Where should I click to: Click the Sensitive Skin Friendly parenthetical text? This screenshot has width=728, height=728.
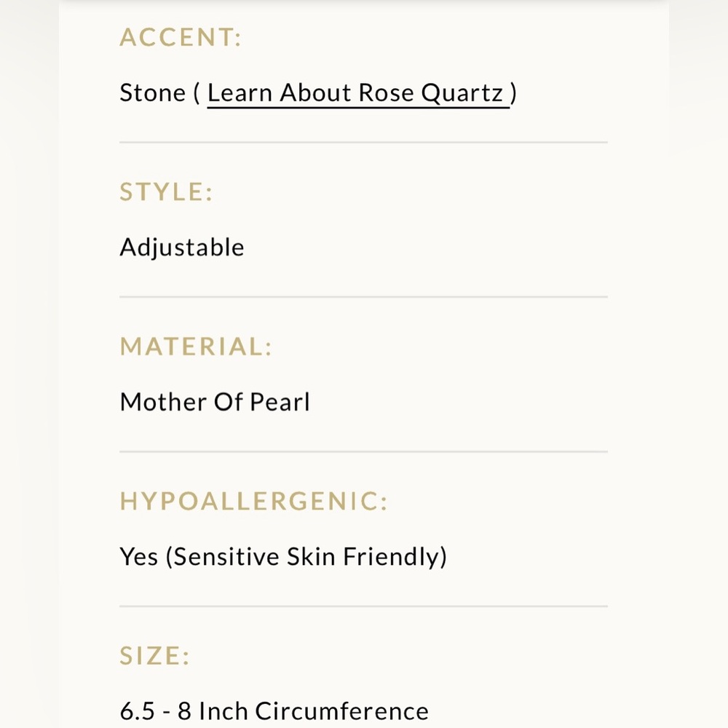coord(306,557)
